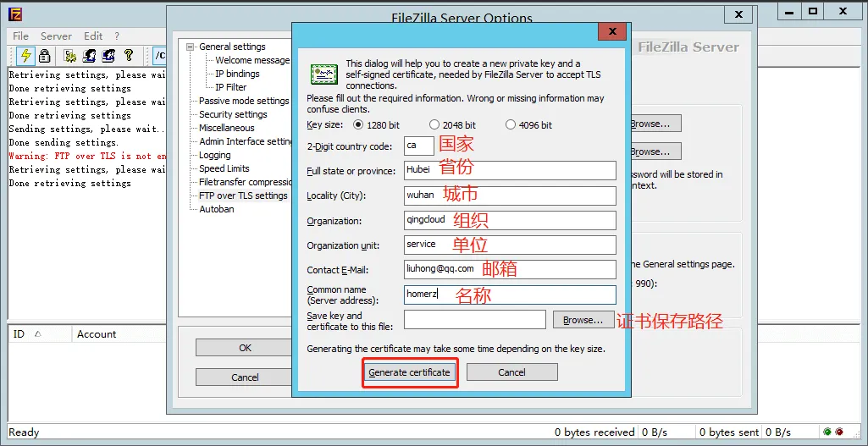Click the red status LED in status bar
Viewport: 868px width, 446px height.
coord(838,432)
